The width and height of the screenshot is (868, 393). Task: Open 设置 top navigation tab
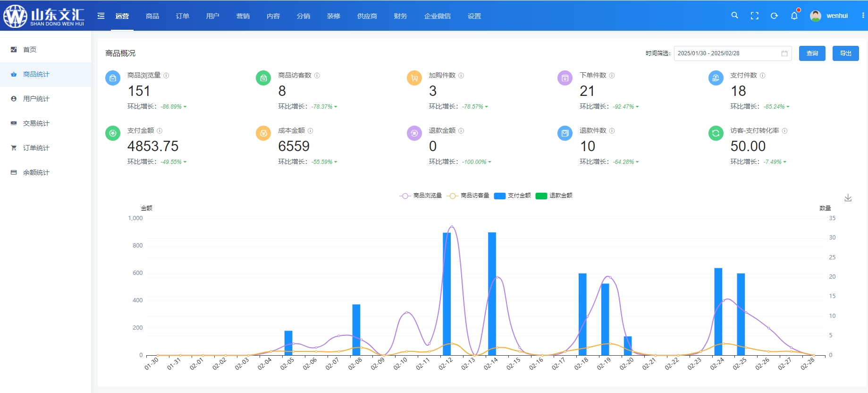[474, 16]
